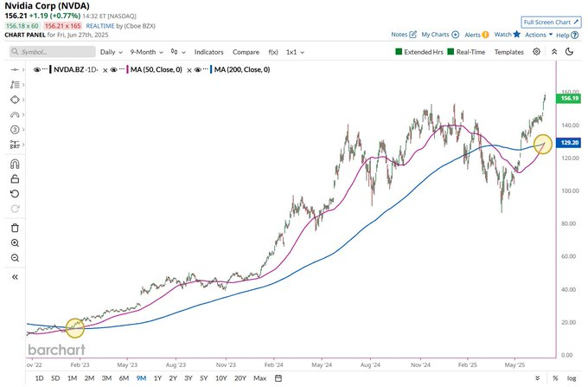Click the 156.19 green price label

[x=569, y=99]
